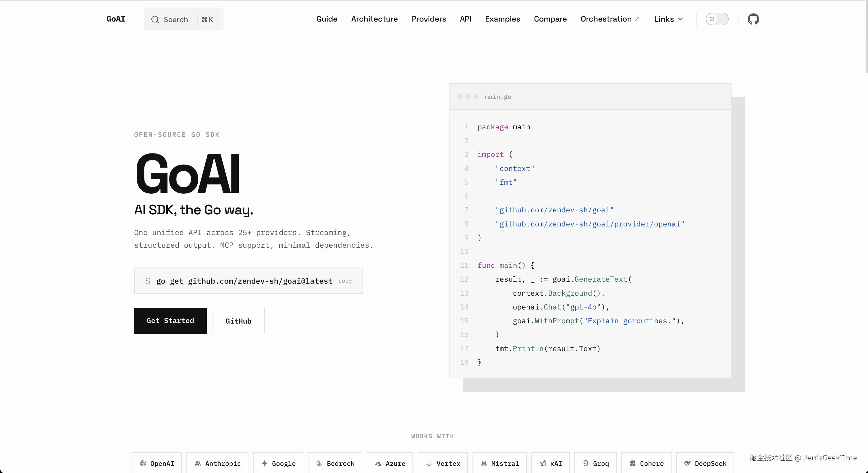
Task: Click the Vertex logo icon
Action: tap(429, 463)
